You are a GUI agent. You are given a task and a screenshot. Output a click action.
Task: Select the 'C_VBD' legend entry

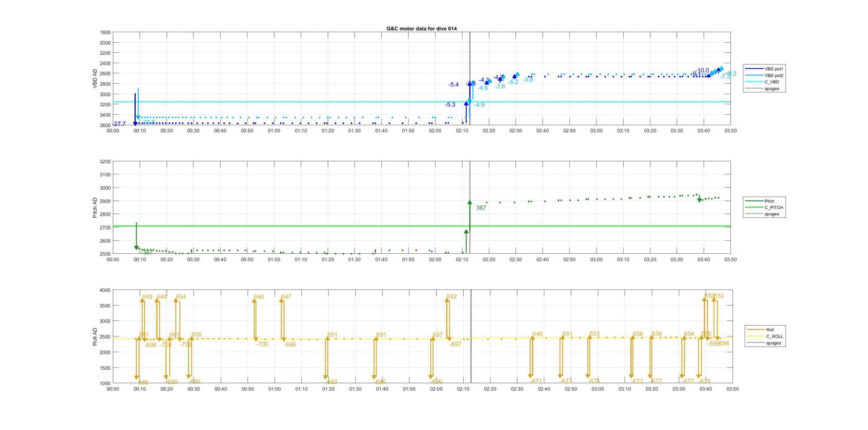pyautogui.click(x=772, y=82)
